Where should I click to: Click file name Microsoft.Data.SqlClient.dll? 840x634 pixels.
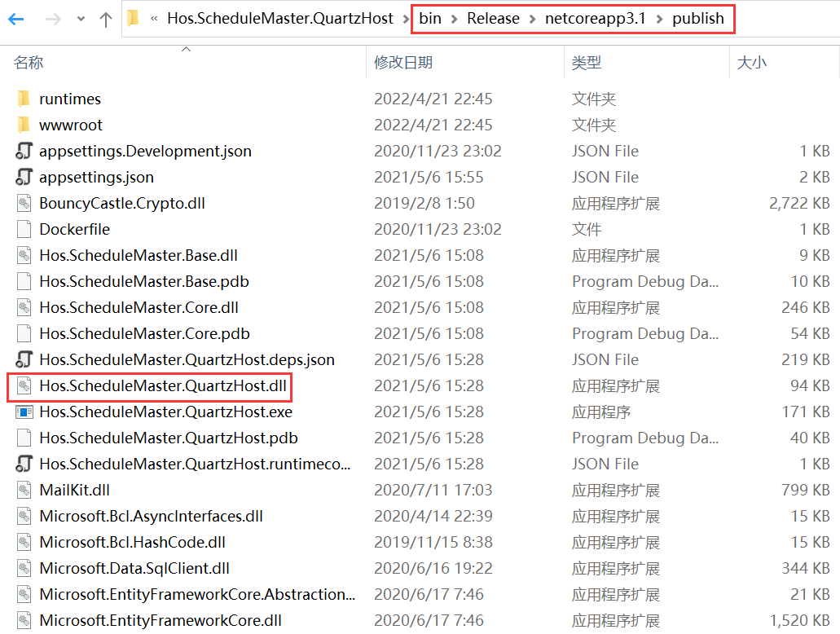point(134,568)
